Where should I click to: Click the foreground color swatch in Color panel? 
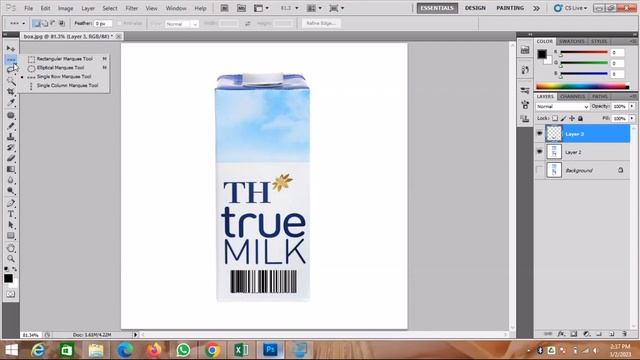[542, 54]
